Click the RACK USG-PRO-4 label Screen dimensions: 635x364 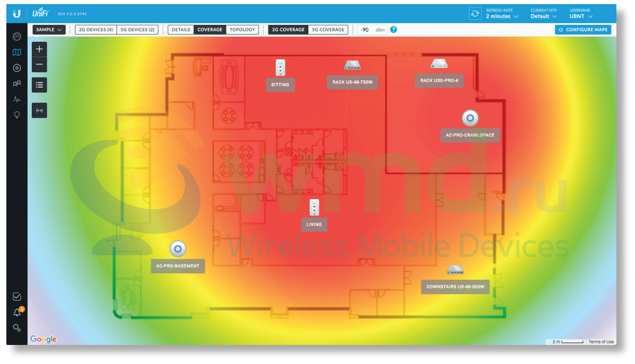pos(439,81)
